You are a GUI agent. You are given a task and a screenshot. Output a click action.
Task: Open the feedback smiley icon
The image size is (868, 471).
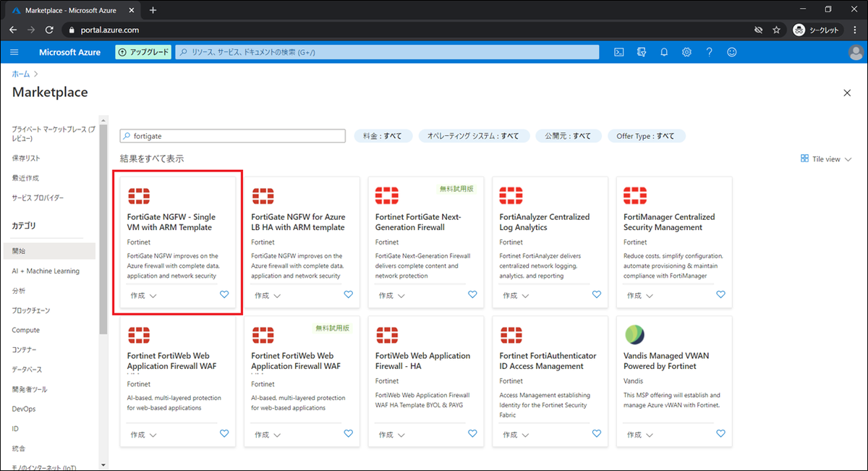tap(732, 52)
